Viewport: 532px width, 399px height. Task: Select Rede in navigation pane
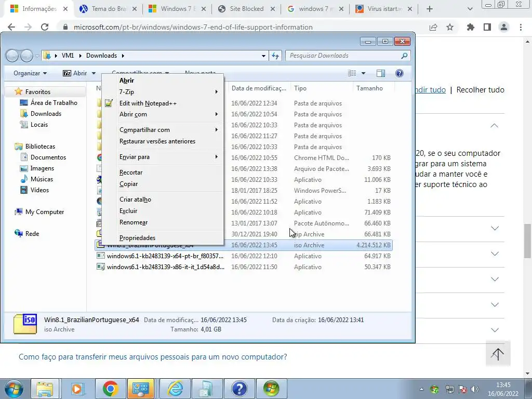[27, 234]
